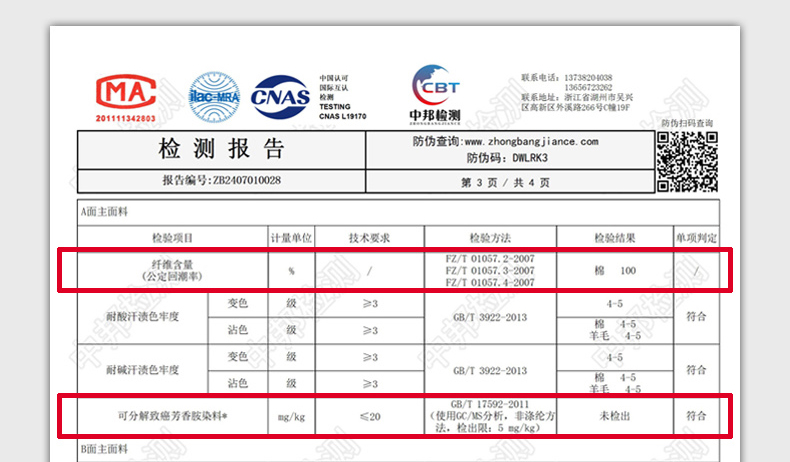Click the CBT 中邦检测 company logo
This screenshot has height=462, width=790.
435,94
